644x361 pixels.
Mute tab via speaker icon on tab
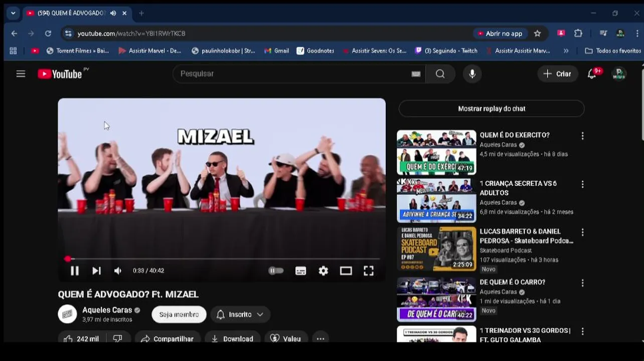click(113, 13)
